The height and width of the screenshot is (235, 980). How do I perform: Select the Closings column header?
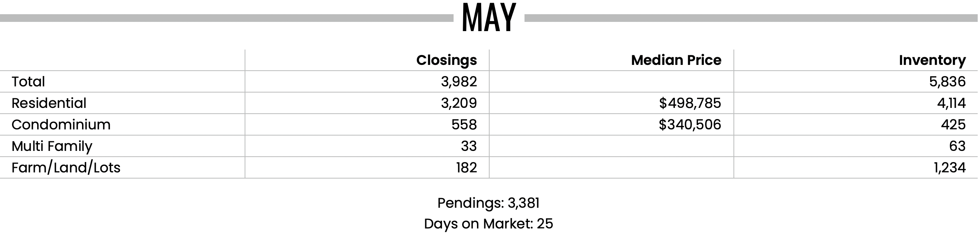446,60
